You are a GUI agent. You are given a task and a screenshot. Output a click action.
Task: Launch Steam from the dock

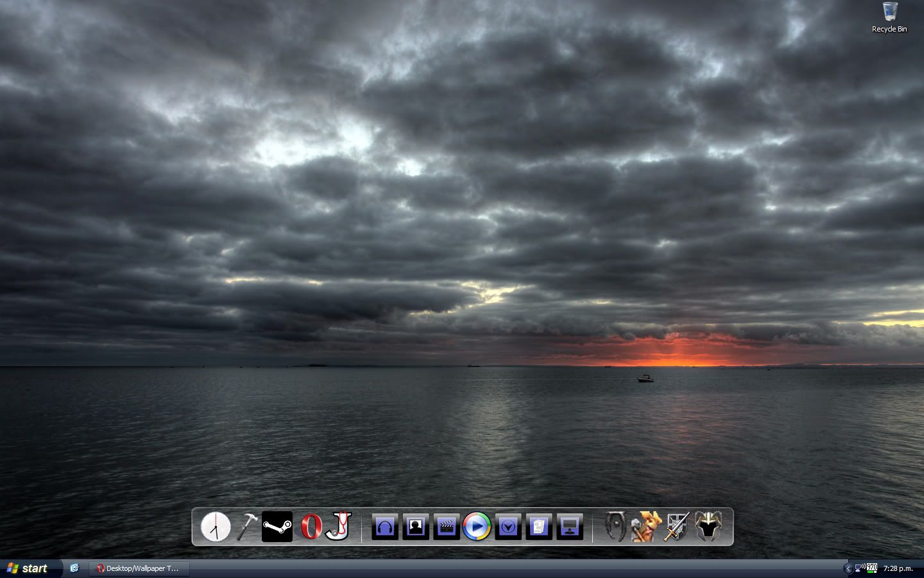[277, 527]
